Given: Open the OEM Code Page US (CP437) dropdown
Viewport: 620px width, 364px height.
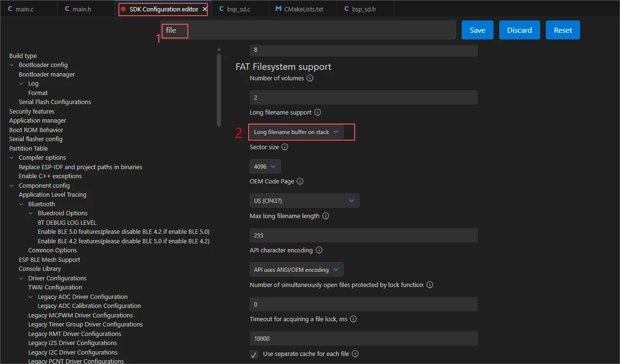Looking at the screenshot, I should [x=304, y=201].
